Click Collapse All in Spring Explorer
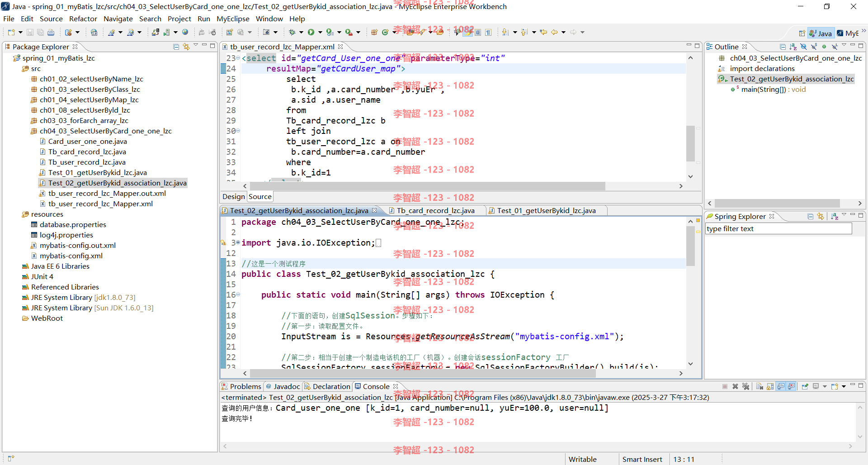This screenshot has height=465, width=868. [810, 216]
